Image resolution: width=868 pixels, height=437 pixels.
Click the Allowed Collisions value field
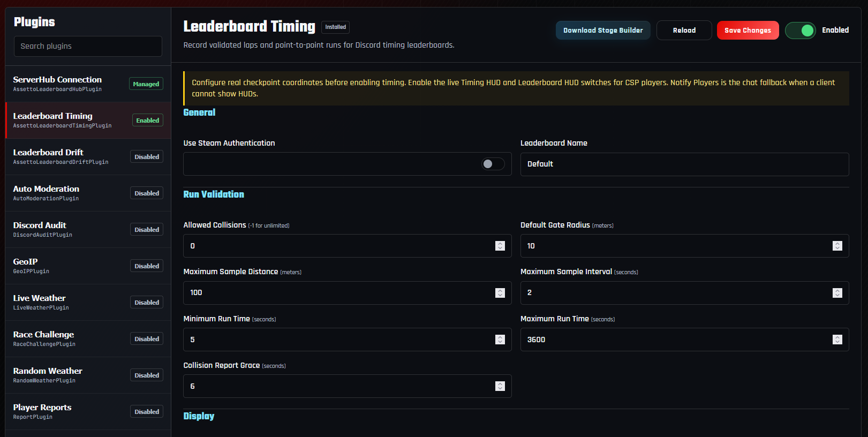347,246
